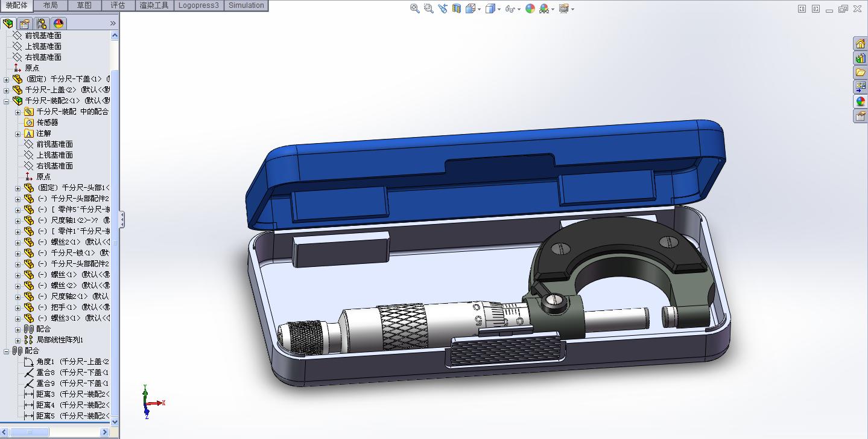Image resolution: width=868 pixels, height=439 pixels.
Task: Expand the 千分尺-上盖<2> component node
Action: pyautogui.click(x=7, y=90)
